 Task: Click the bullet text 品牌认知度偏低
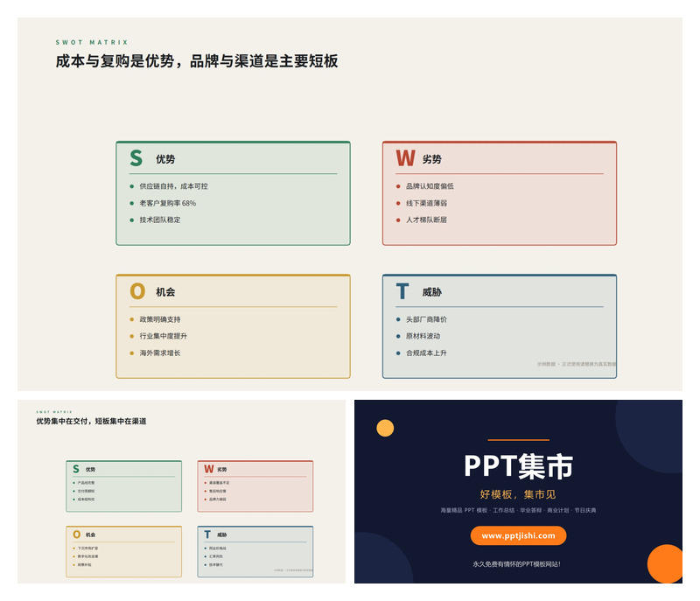tap(430, 186)
